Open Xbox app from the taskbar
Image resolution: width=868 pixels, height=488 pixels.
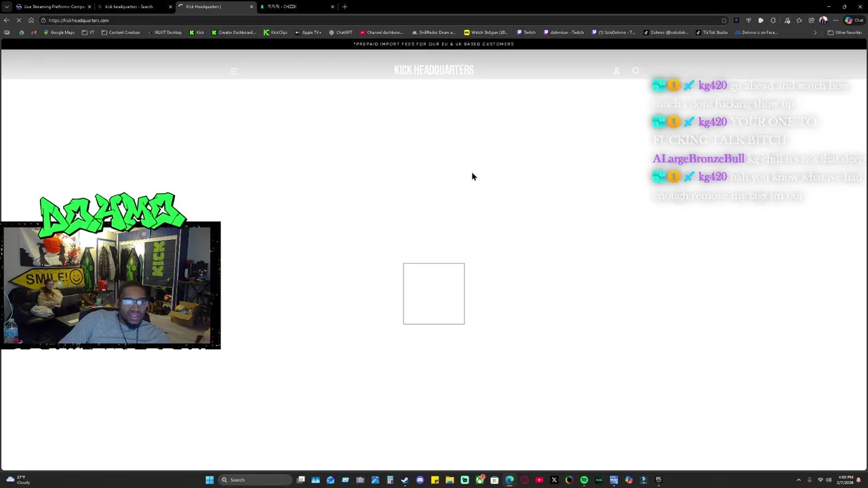click(x=479, y=480)
